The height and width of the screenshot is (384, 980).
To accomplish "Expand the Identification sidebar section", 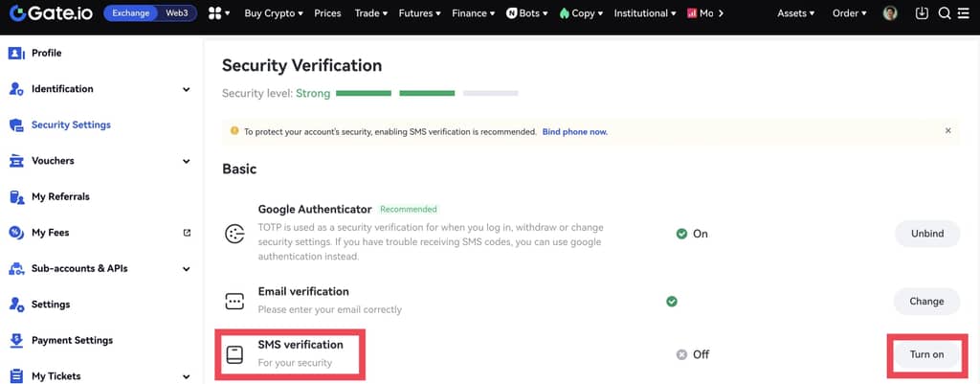I will click(186, 89).
